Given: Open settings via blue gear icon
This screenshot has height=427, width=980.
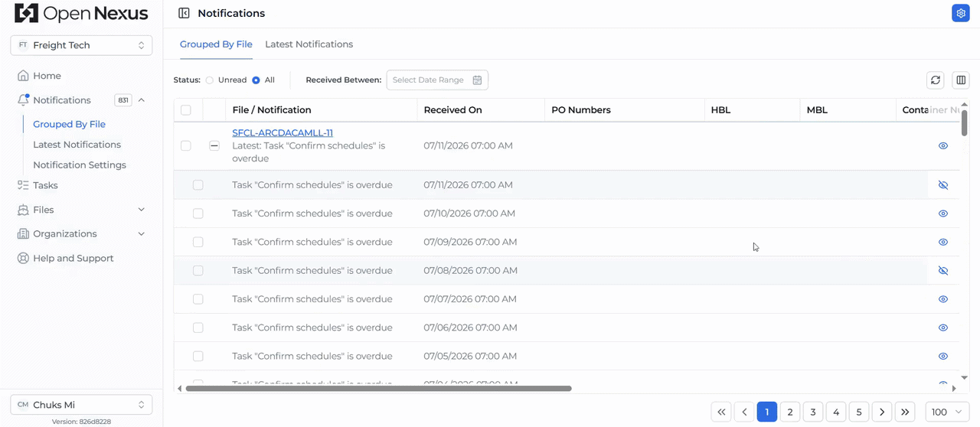Looking at the screenshot, I should click(960, 13).
